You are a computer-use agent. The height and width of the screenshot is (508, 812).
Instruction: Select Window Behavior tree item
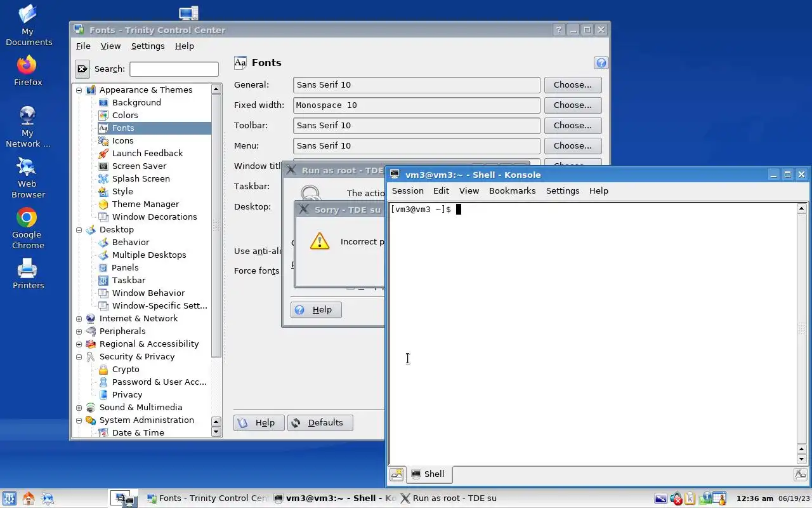pyautogui.click(x=148, y=293)
